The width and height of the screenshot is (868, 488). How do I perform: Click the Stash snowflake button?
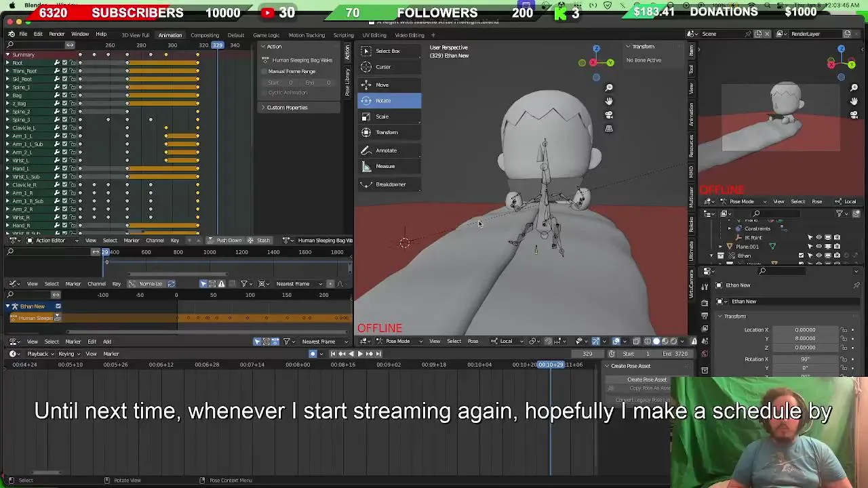point(259,241)
